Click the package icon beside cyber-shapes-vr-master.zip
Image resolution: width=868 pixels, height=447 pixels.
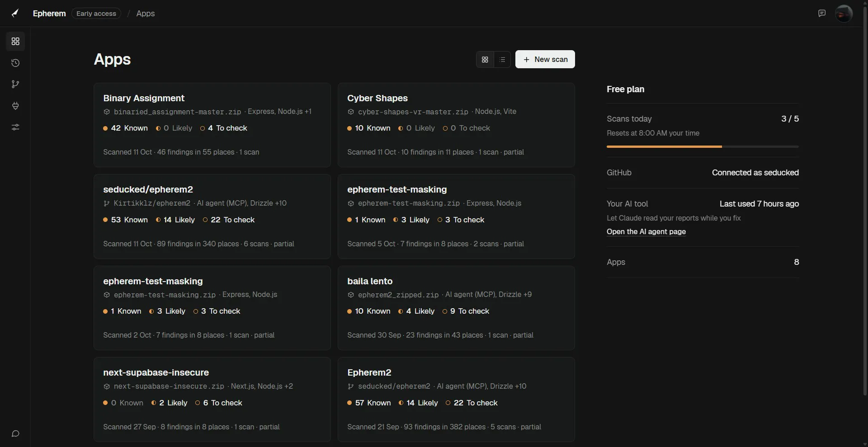coord(351,112)
